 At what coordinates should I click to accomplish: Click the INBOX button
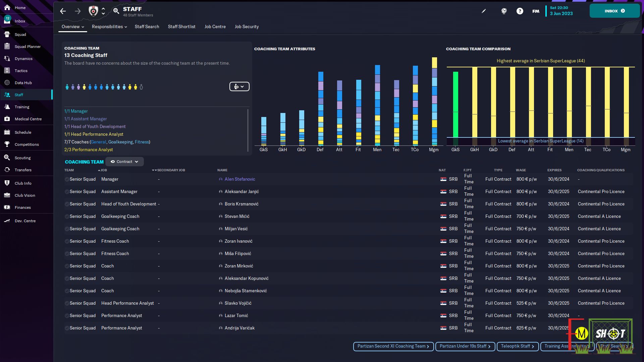pyautogui.click(x=614, y=11)
